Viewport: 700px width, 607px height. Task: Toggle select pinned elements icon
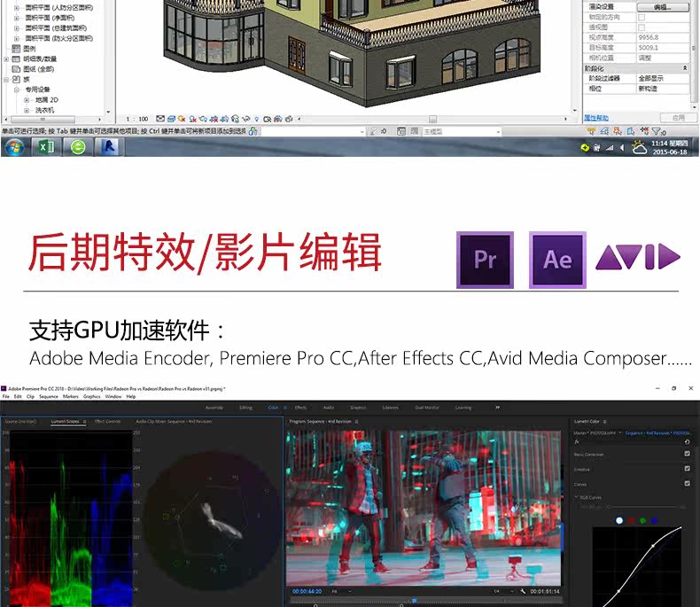[618, 131]
